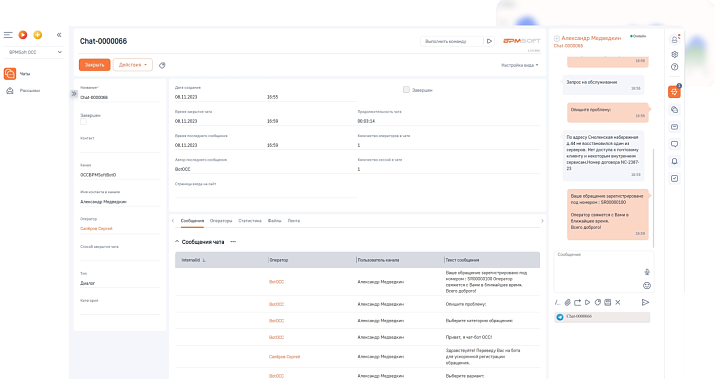
Task: Click the chat conversation vertical scrollbar
Action: point(653,198)
